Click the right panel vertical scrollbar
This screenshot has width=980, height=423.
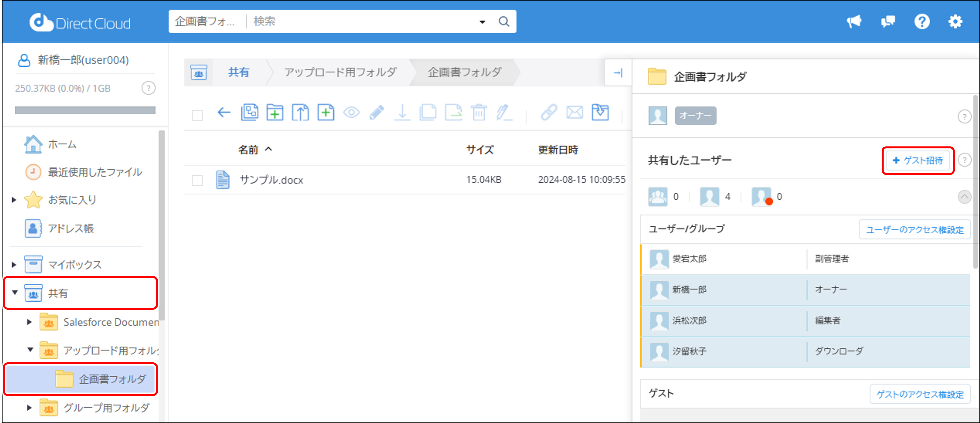976,182
